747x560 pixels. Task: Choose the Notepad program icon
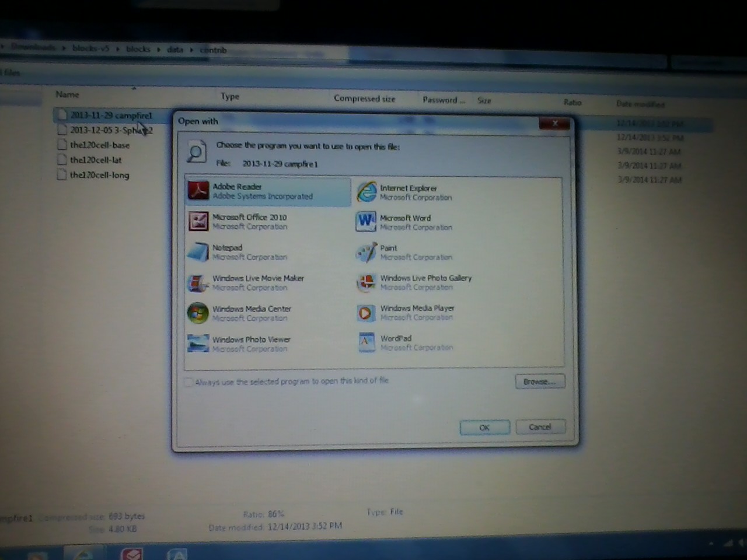click(x=198, y=252)
